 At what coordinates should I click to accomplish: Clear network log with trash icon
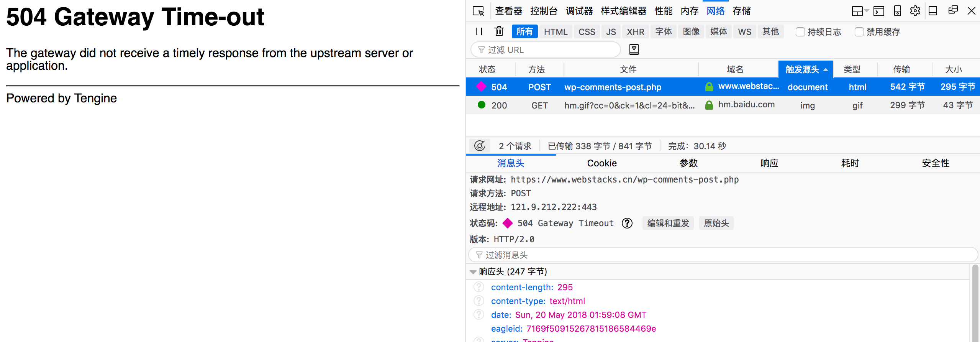[x=499, y=31]
